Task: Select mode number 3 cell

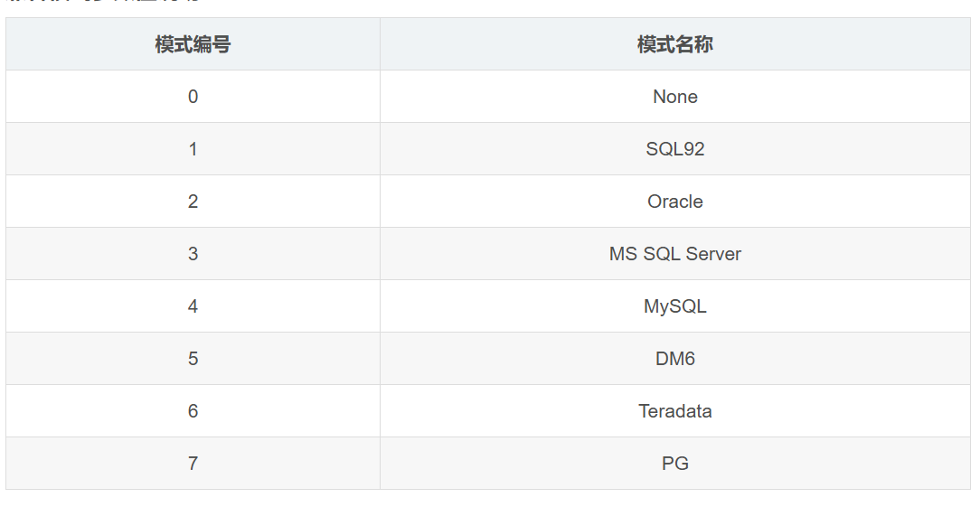Action: tap(193, 254)
